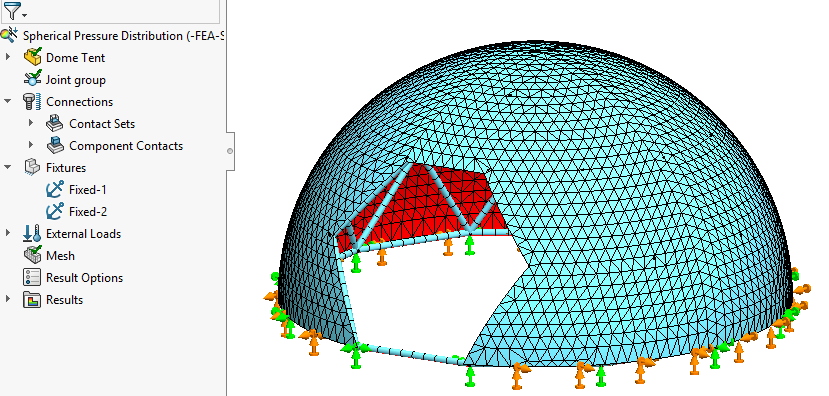Click the Results folder icon
The image size is (829, 396).
[x=32, y=300]
